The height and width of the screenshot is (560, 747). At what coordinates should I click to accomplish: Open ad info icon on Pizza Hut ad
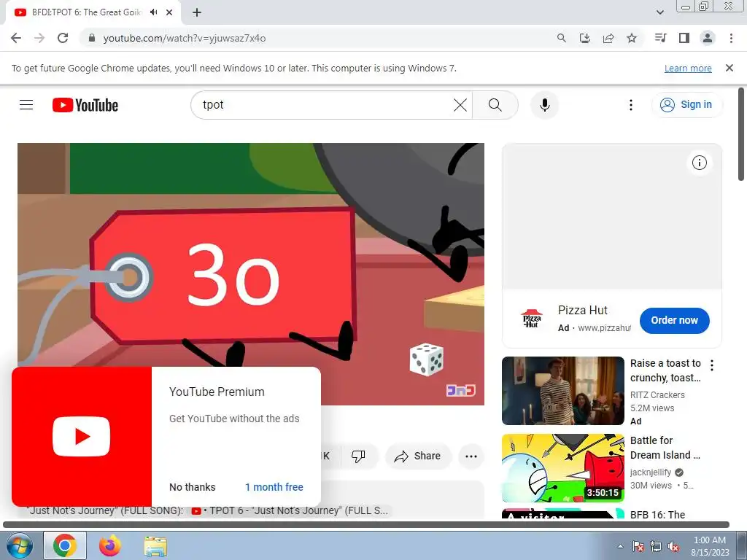tap(700, 163)
